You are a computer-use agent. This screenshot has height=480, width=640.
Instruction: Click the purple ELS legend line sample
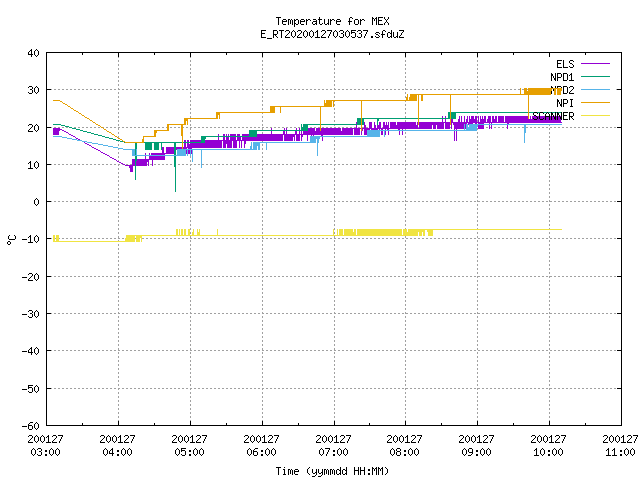click(x=595, y=64)
